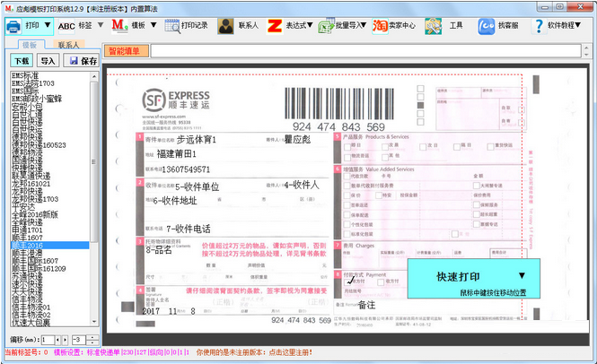597x364 pixels.
Task: Select 德邦快递160523 template
Action: [39, 145]
